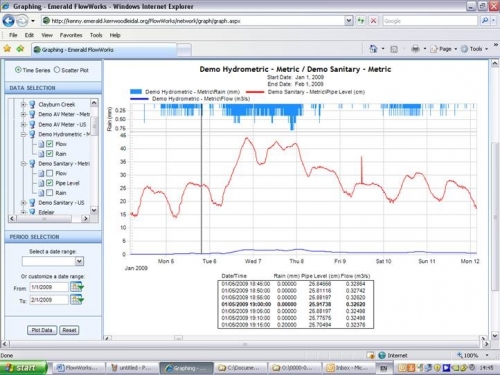Open the Edit menu
Image resolution: width=500 pixels, height=375 pixels.
(29, 35)
